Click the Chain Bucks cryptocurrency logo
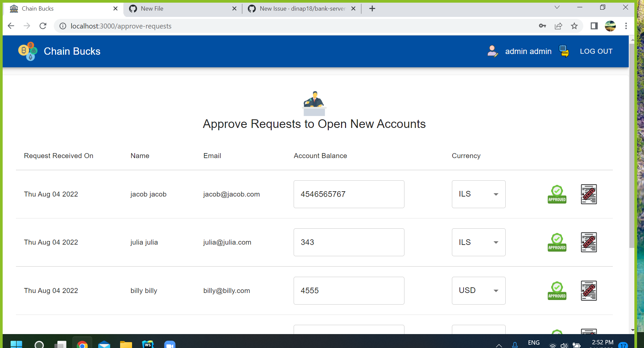 coord(28,51)
